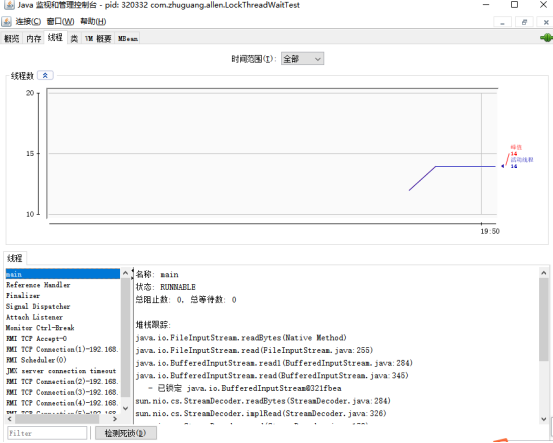The height and width of the screenshot is (443, 553).
Task: Click the 名称: main line
Action: (157, 274)
